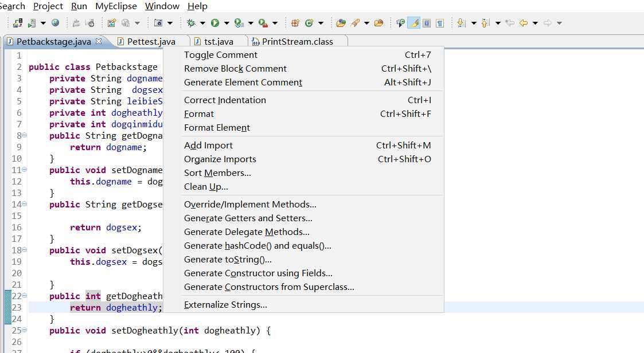Screen dimensions: 644x353
Task: Open the Help menu
Action: click(x=197, y=6)
